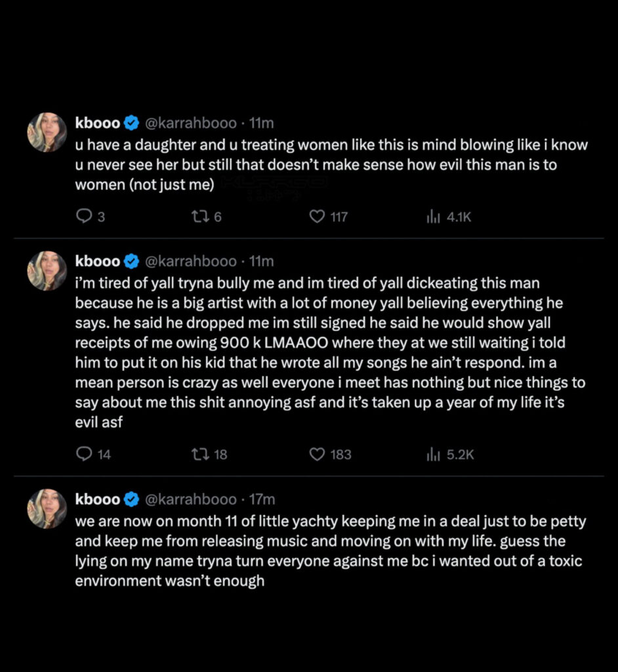This screenshot has width=618, height=672.
Task: Click @karrahbooo handle on the 'i'm tired' tweet
Action: click(190, 261)
